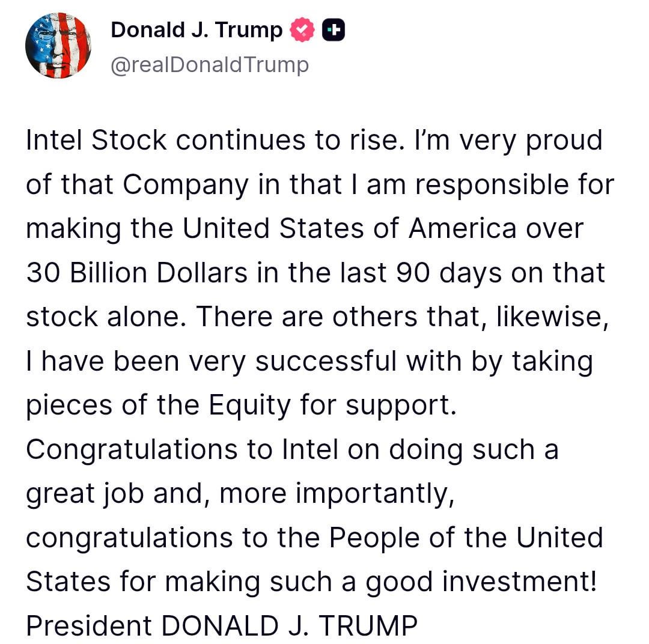Click the red verified checkmark badge
Image resolution: width=649 pixels, height=644 pixels.
click(x=302, y=31)
